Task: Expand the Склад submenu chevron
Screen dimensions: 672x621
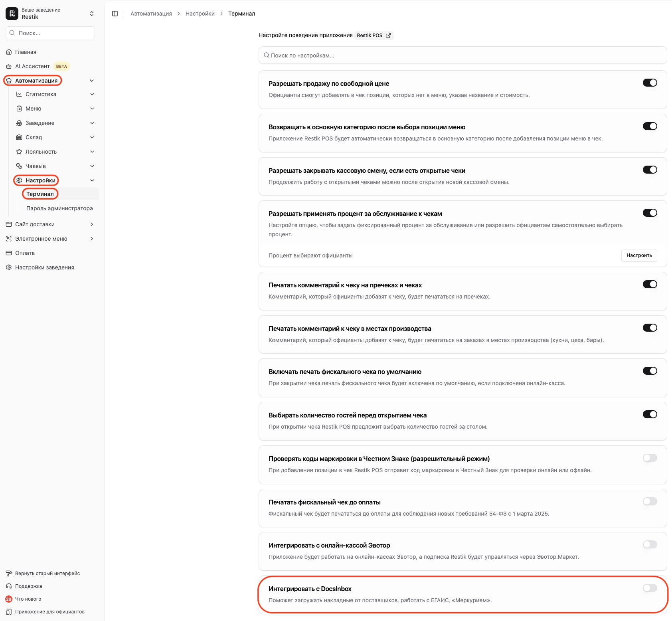Action: 92,137
